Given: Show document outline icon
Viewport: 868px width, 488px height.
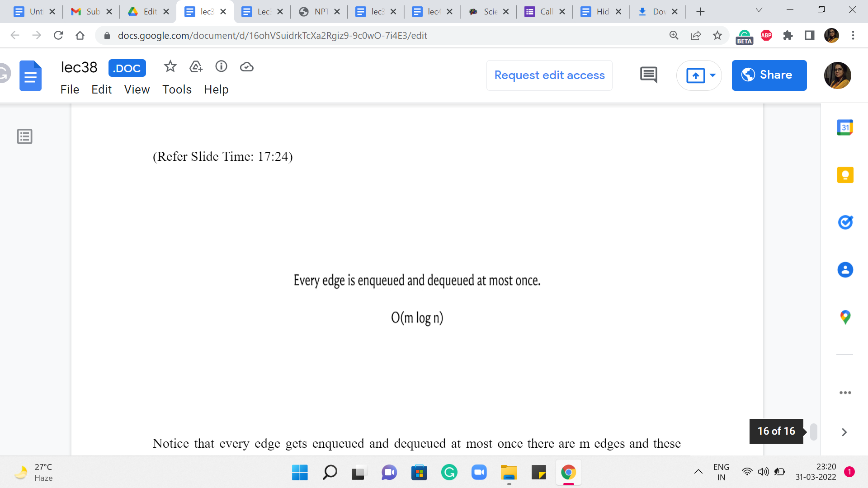Looking at the screenshot, I should click(x=24, y=136).
